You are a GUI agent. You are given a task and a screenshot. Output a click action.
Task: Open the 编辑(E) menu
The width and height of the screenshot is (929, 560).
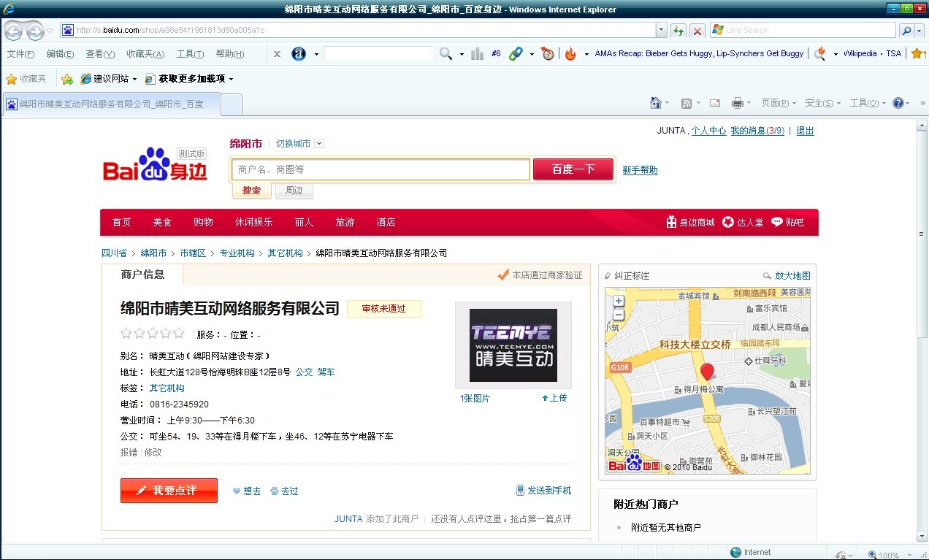tap(60, 54)
